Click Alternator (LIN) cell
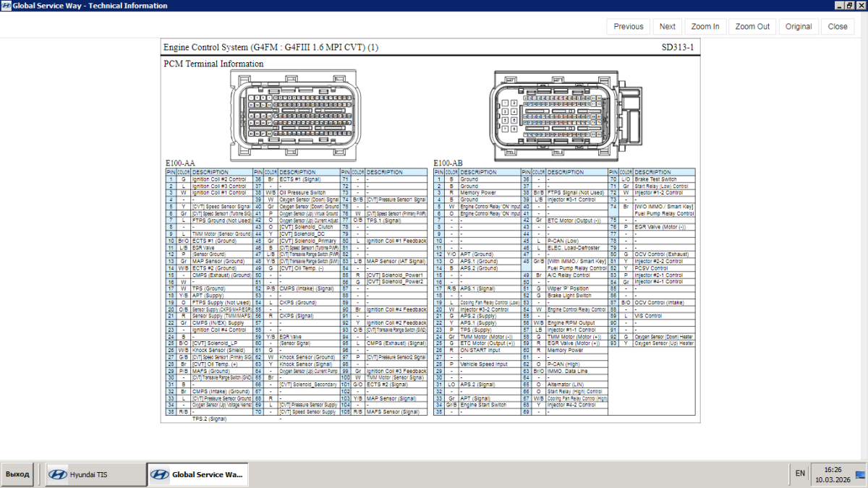Image resolution: width=868 pixels, height=488 pixels. 577,385
